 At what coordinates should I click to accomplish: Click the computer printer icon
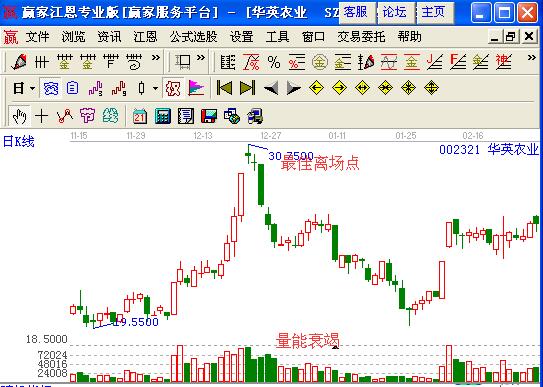coord(255,116)
